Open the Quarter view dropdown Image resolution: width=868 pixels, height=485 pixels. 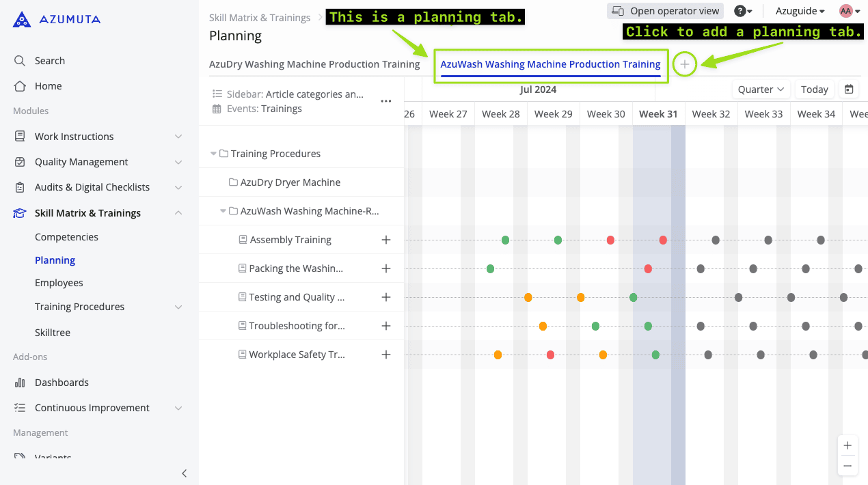761,89
